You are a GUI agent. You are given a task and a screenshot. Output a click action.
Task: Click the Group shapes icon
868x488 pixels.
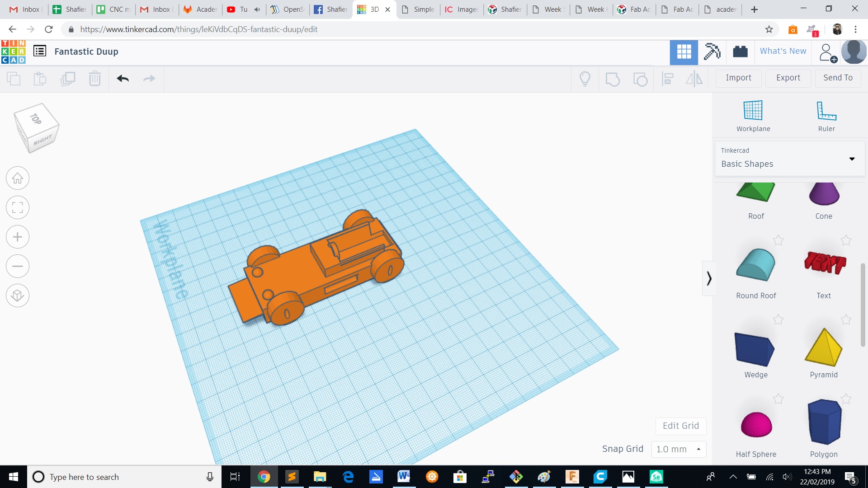(x=613, y=79)
